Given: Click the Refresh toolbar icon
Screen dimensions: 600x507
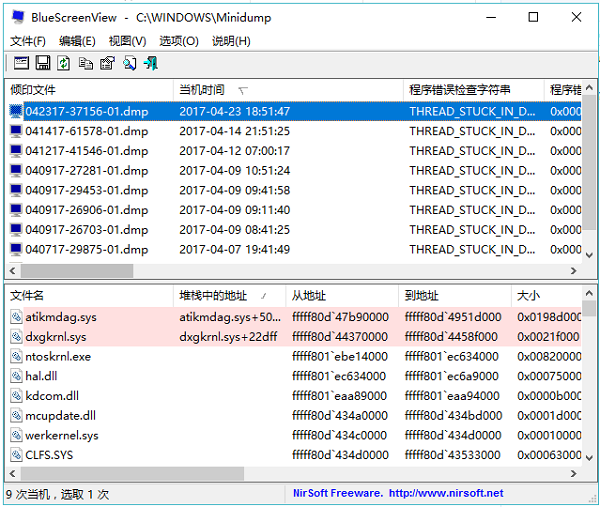Looking at the screenshot, I should (x=64, y=63).
